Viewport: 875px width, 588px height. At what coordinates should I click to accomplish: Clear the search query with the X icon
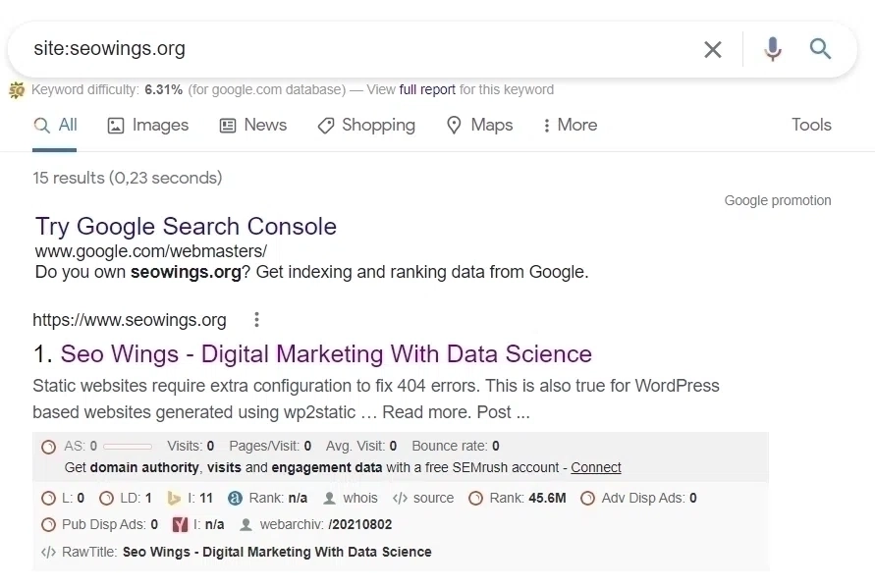point(713,49)
